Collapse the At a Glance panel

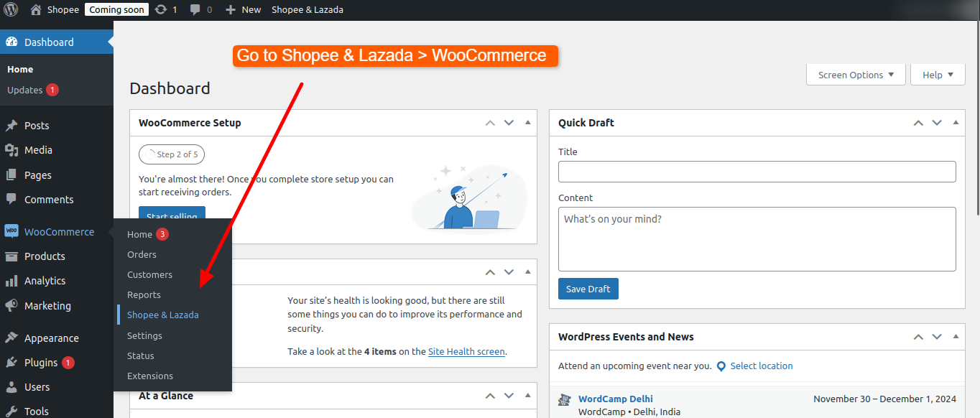point(528,396)
